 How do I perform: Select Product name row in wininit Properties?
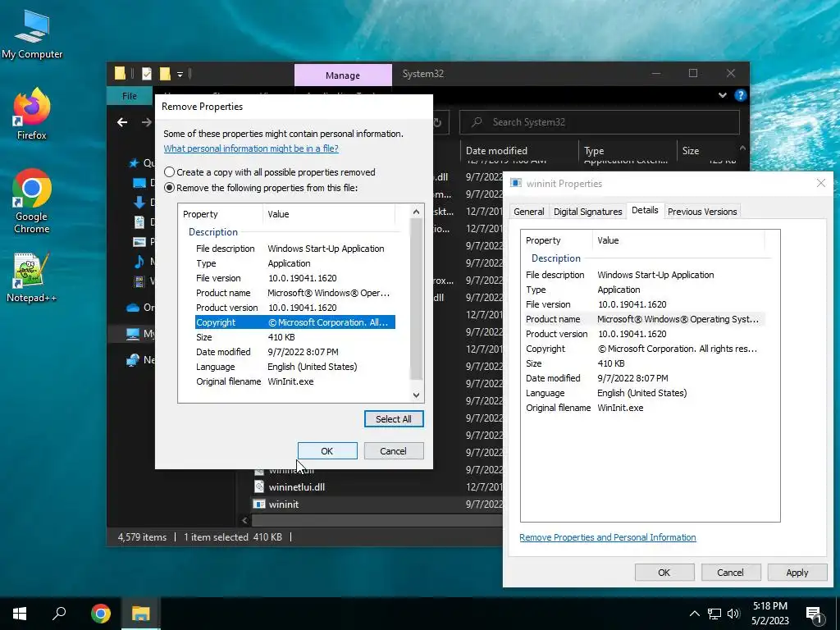coord(645,319)
